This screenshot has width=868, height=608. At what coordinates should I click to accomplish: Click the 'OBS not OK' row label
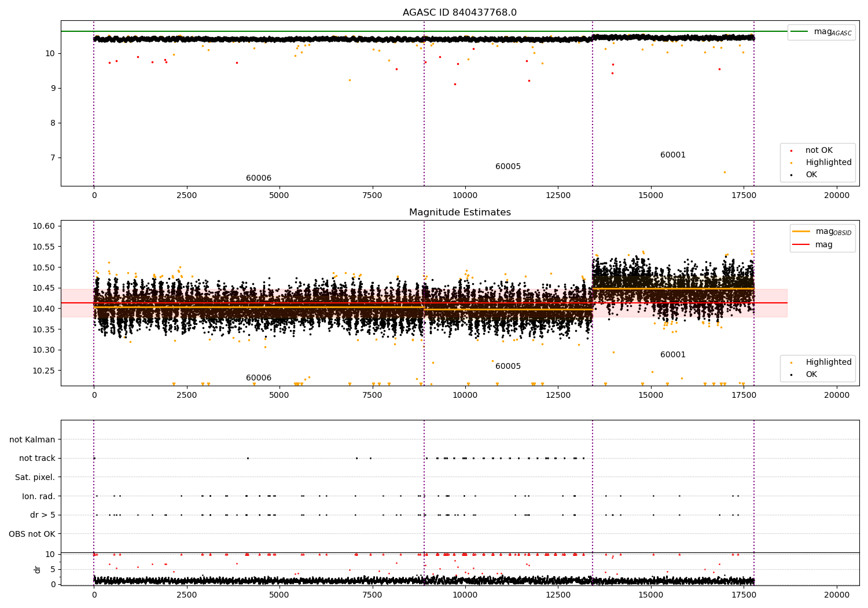pyautogui.click(x=32, y=534)
